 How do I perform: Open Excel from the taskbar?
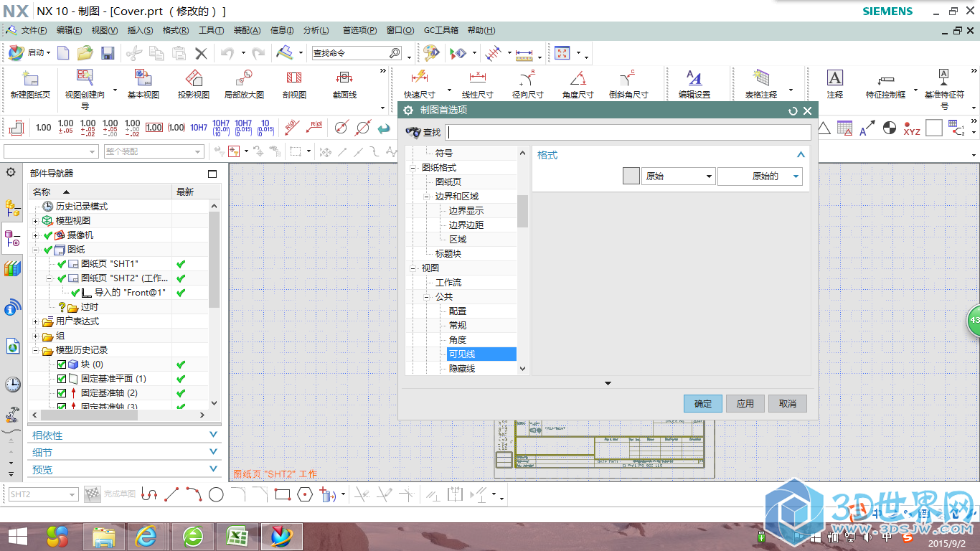[237, 536]
